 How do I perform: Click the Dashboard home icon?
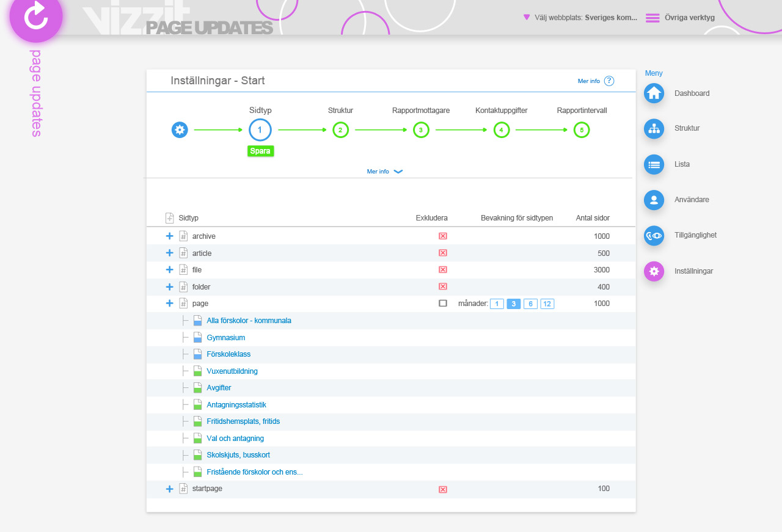coord(654,93)
